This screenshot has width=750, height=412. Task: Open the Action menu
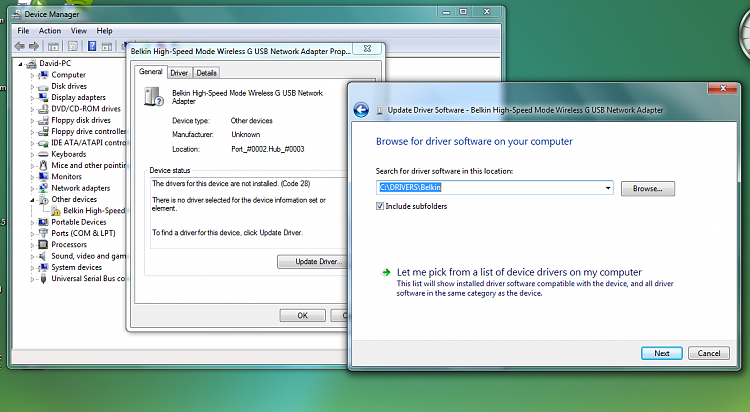coord(50,31)
